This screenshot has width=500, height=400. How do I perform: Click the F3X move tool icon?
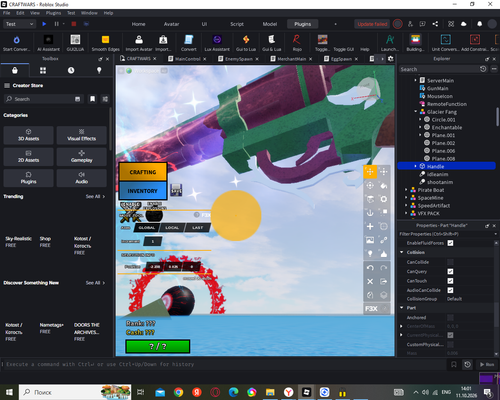click(x=370, y=172)
